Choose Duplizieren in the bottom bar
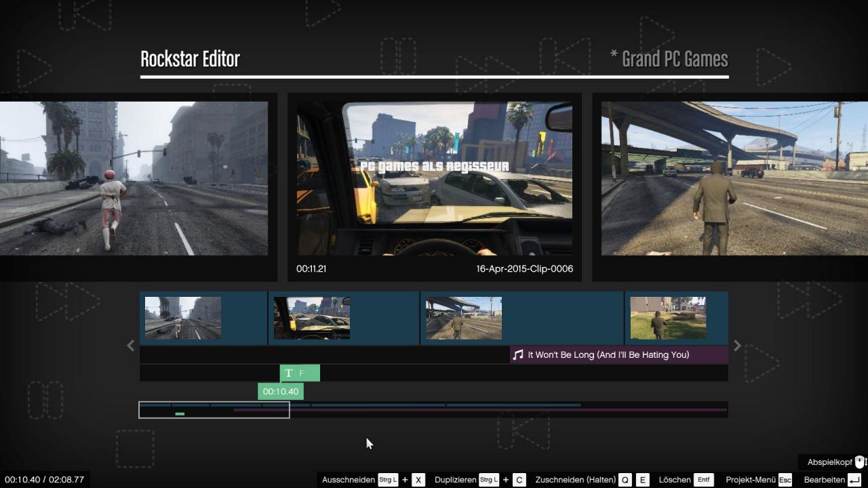Viewport: 868px width, 488px height. tap(456, 480)
